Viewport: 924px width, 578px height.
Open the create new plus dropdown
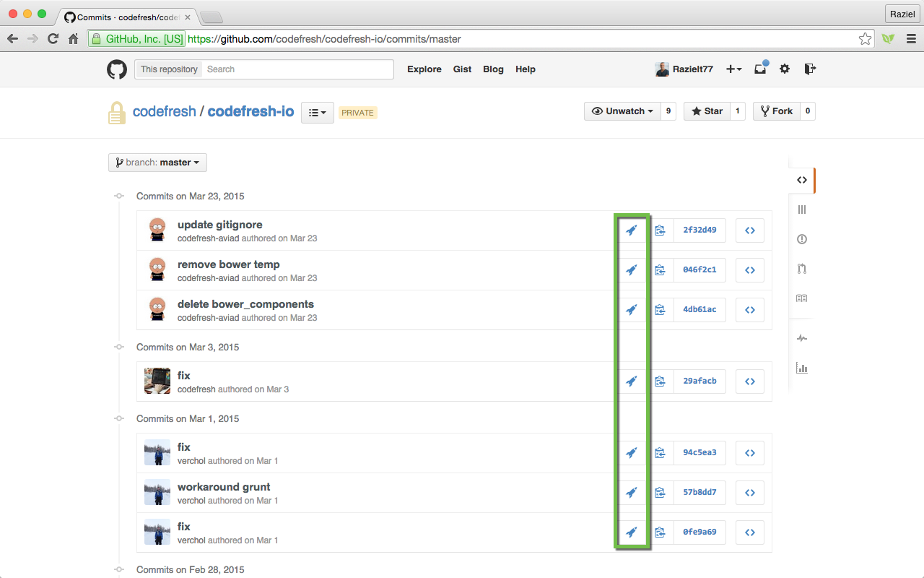[x=734, y=69]
